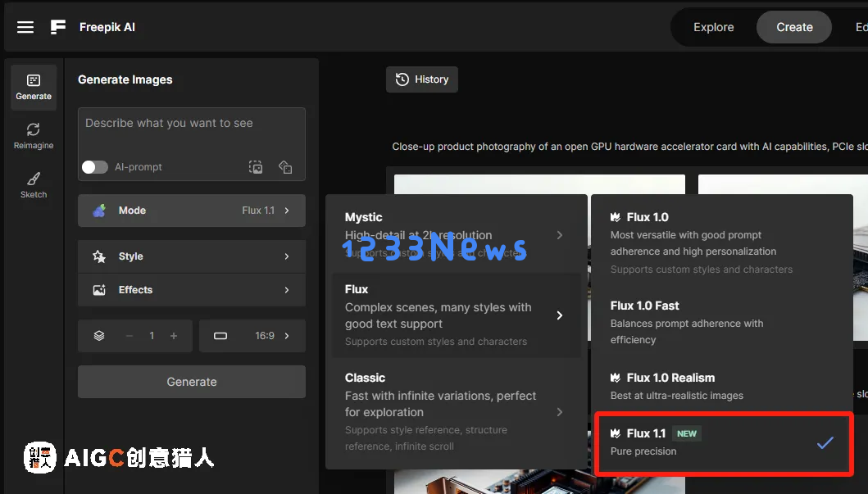Click the crown icon beside Flux 1.0

click(616, 217)
